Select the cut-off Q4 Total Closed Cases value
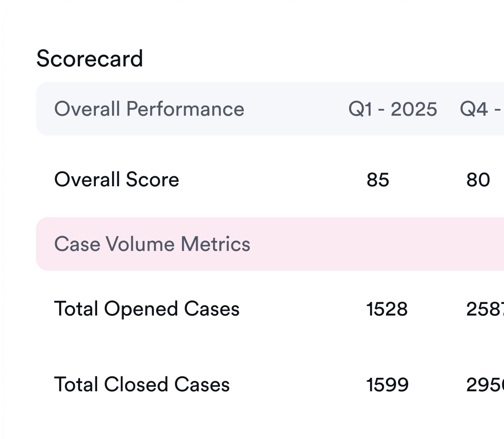The height and width of the screenshot is (439, 504). [485, 385]
